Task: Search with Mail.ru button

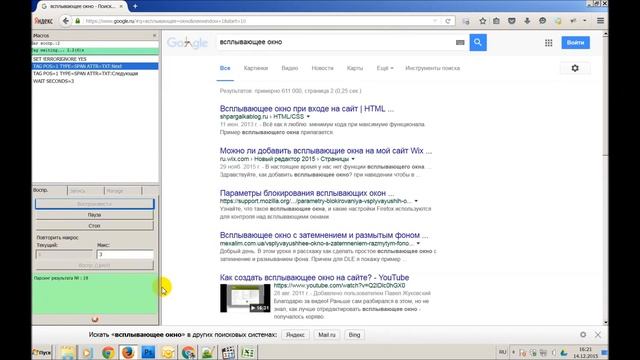Action: [x=327, y=335]
